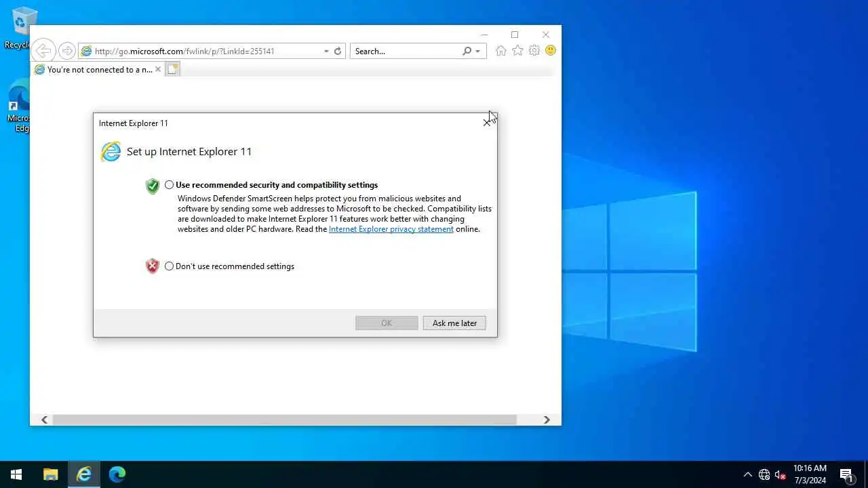Click the horizontal scrollbar right arrow
The image size is (868, 488).
[547, 420]
